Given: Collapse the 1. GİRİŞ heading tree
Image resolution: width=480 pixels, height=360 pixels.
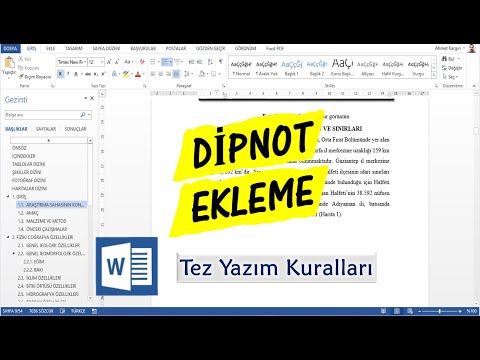Looking at the screenshot, I should tap(8, 196).
